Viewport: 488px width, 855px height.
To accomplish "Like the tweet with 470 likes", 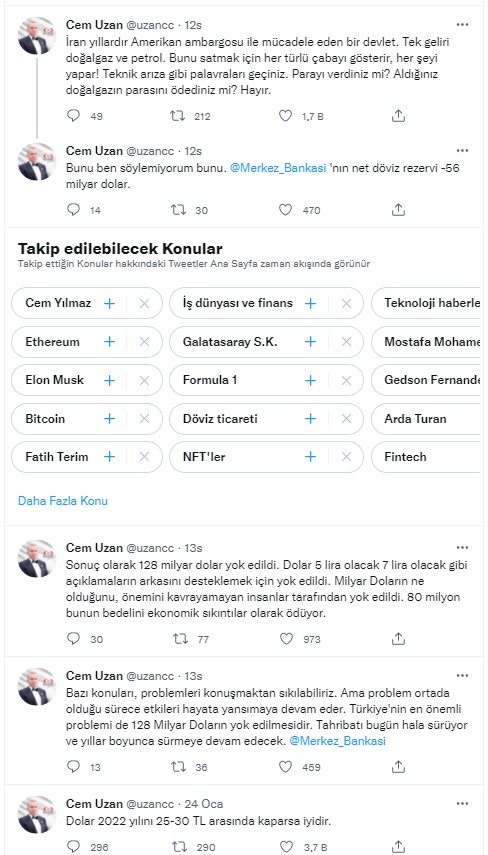I will [285, 210].
